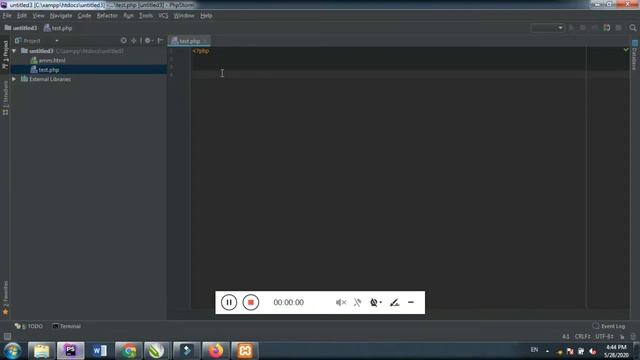Click the cursor position 4:1 indicator
This screenshot has height=360, width=640.
click(x=566, y=336)
